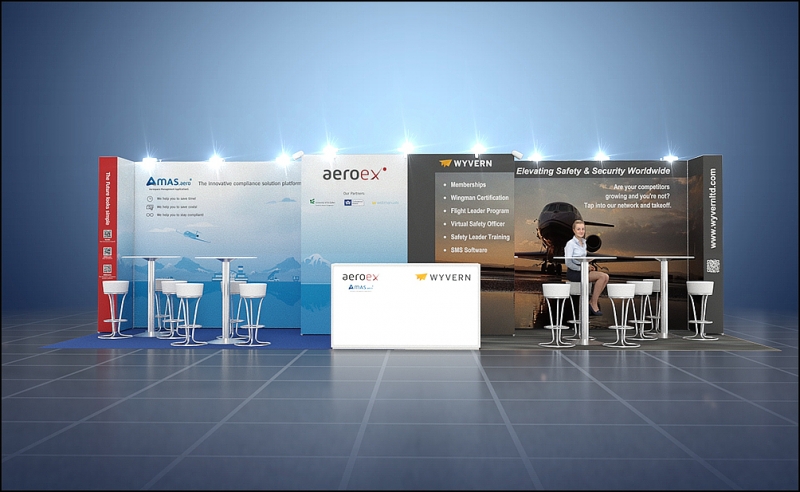Click 'The innovative compliance solution platform' headline

click(x=249, y=183)
